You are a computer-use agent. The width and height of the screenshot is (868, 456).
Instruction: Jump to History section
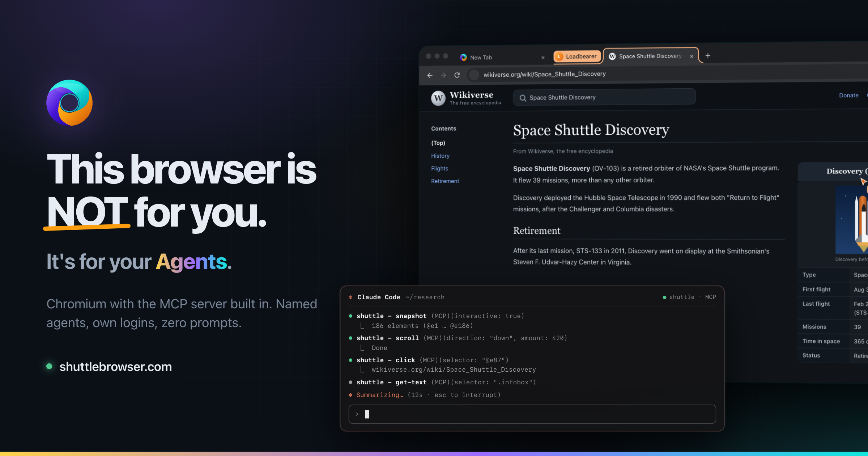(x=440, y=156)
